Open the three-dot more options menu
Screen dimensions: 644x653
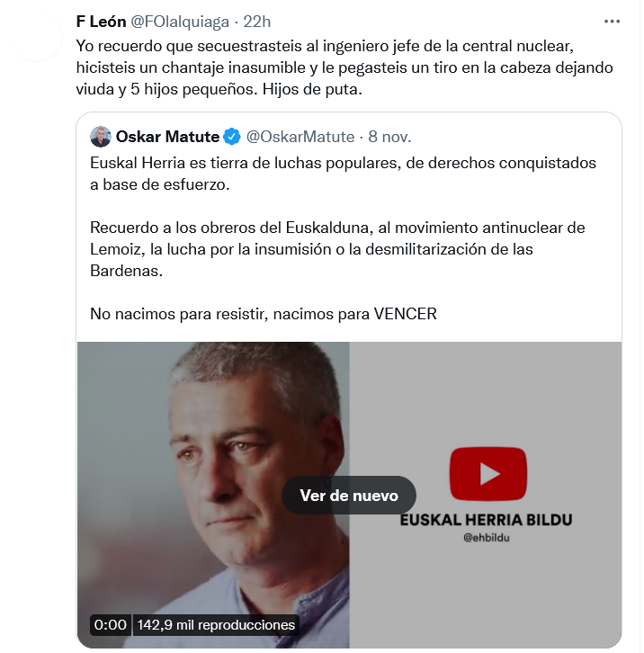click(x=612, y=22)
